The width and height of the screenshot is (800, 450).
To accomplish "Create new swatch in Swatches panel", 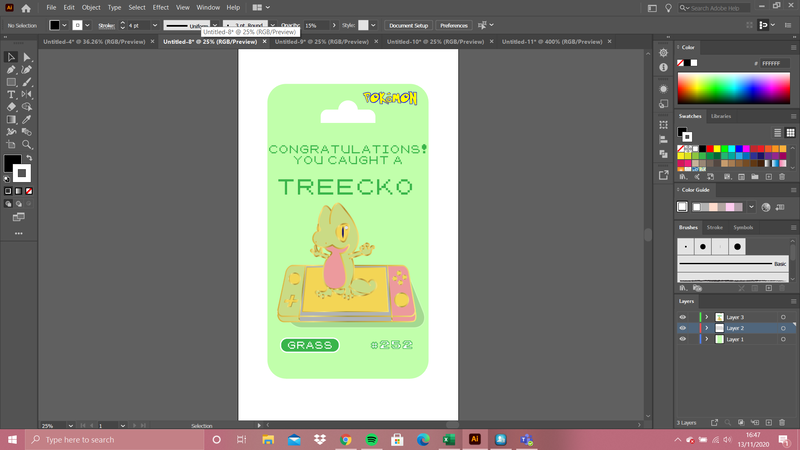I will coord(769,177).
